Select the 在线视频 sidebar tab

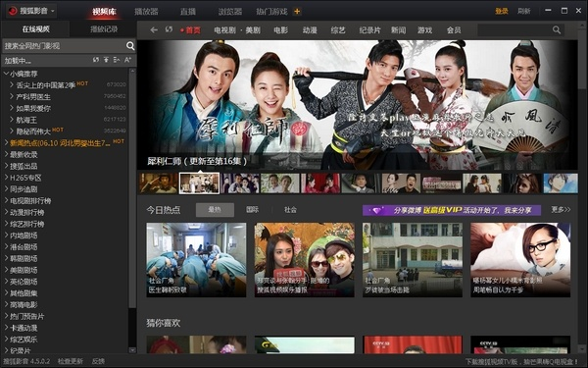click(35, 28)
